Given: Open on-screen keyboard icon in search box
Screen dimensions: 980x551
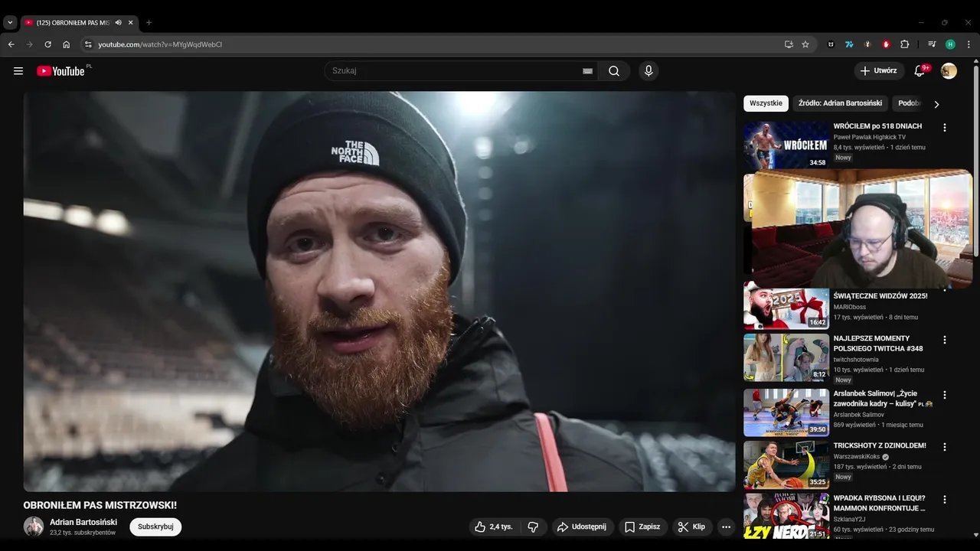Looking at the screenshot, I should coord(587,71).
